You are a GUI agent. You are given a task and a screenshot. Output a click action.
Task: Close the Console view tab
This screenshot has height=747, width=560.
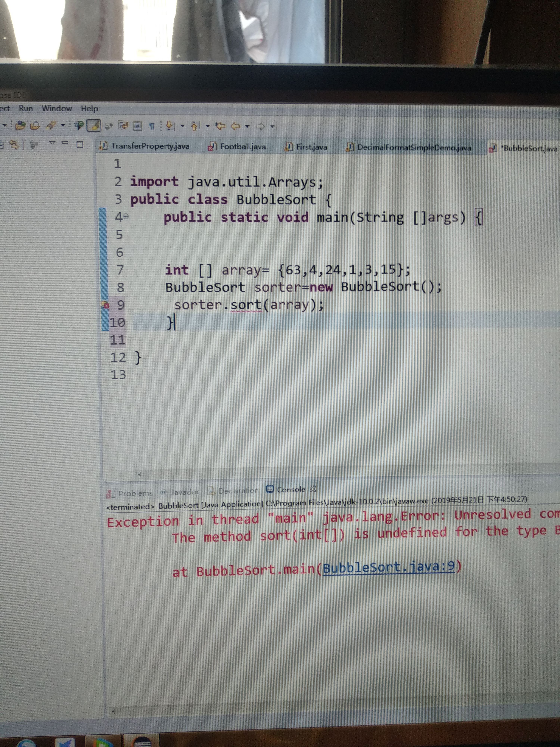click(313, 489)
